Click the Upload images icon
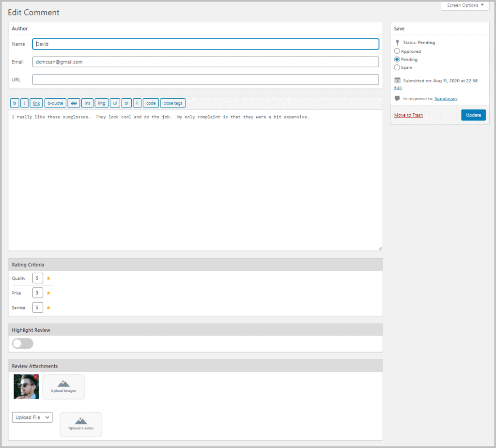Screen dimensions: 496x448 coord(63,386)
